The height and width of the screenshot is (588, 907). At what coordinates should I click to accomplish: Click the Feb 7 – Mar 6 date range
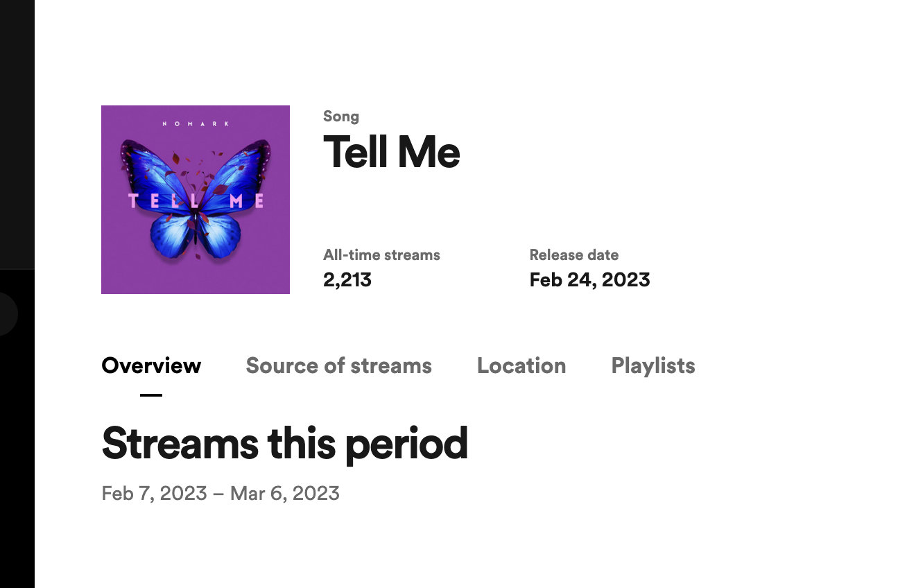tap(221, 494)
